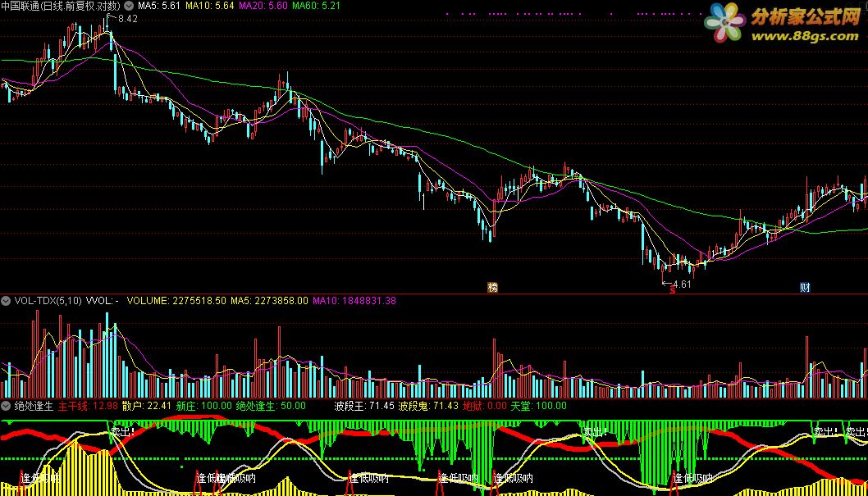
Task: Click the 4.61 low price annotation
Action: coord(682,284)
